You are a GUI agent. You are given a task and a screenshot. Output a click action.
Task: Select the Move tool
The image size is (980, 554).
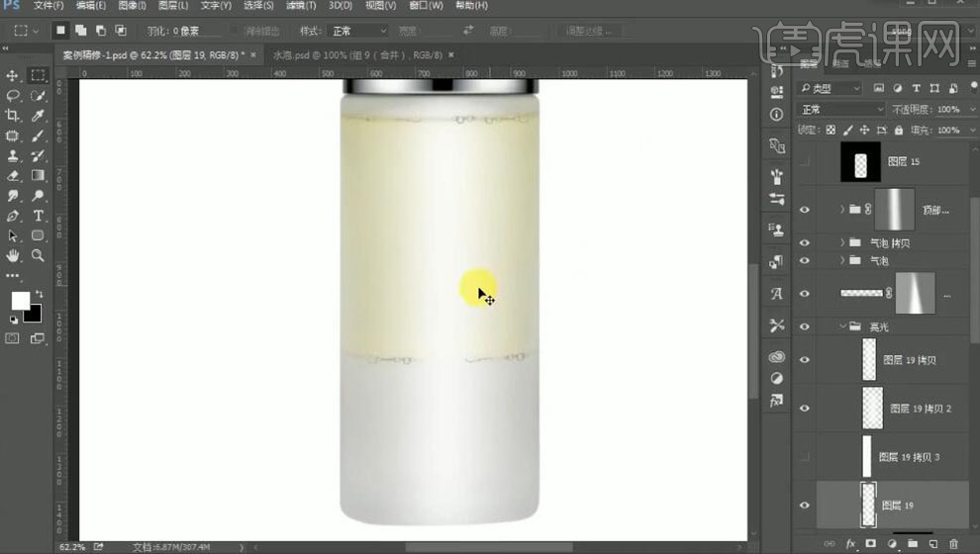12,75
